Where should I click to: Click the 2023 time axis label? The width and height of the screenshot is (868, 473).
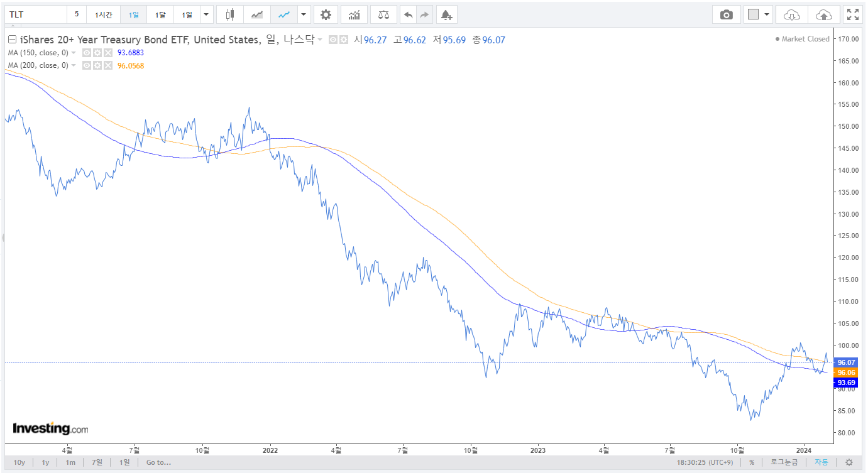click(x=537, y=450)
